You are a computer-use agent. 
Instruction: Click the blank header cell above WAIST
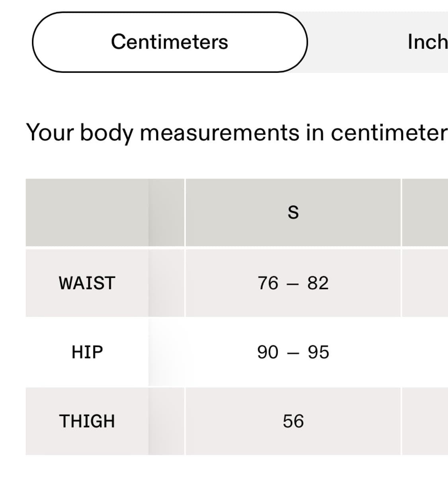[x=87, y=212]
